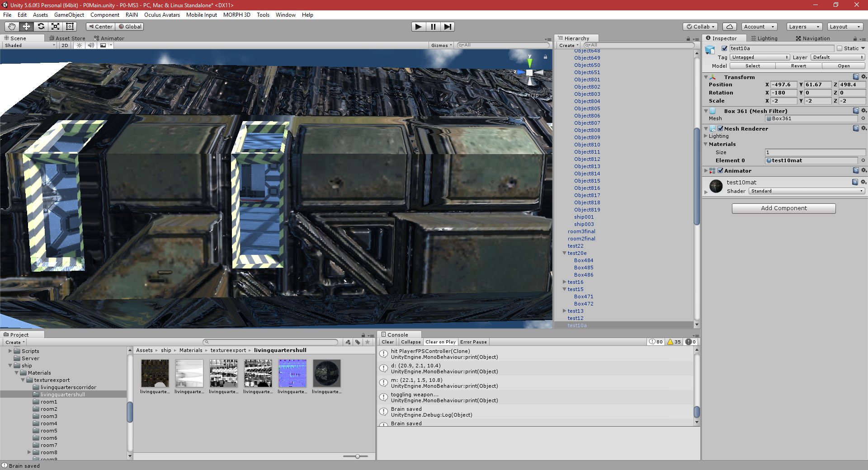
Task: Click the step frame button
Action: (448, 27)
